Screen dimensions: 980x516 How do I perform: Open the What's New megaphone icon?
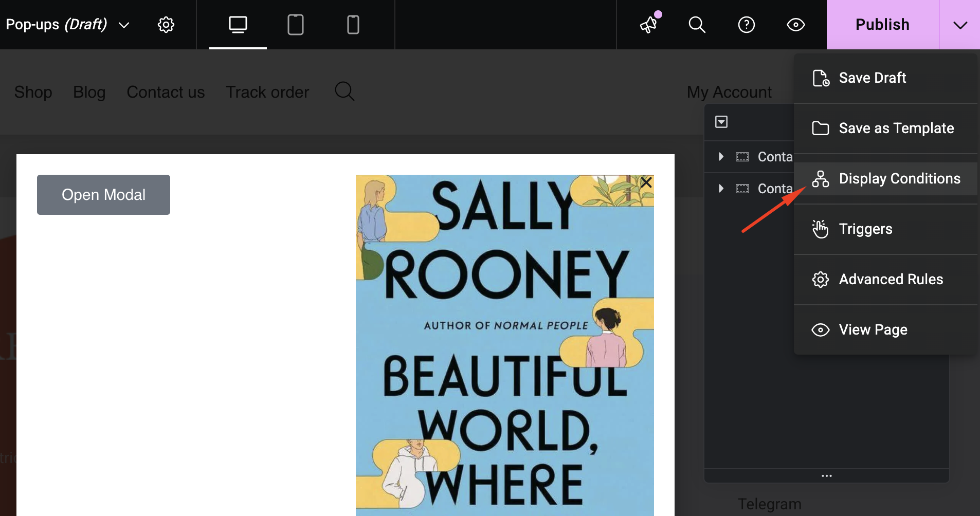650,24
